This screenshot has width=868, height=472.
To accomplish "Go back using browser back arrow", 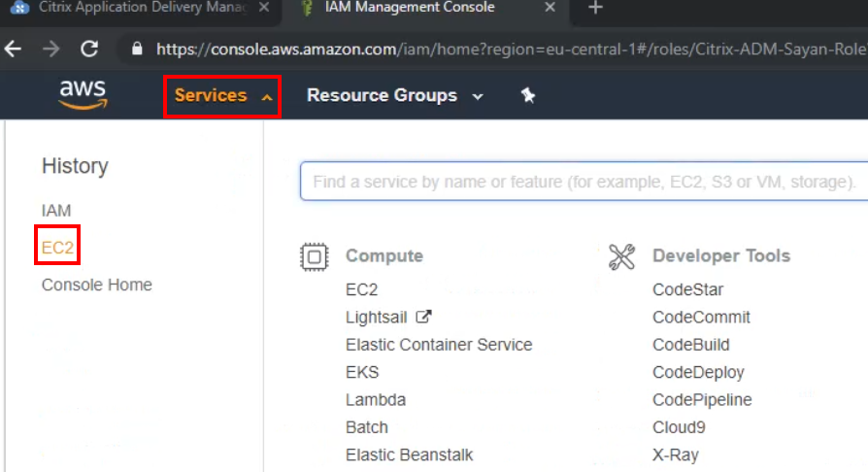I will pyautogui.click(x=14, y=49).
